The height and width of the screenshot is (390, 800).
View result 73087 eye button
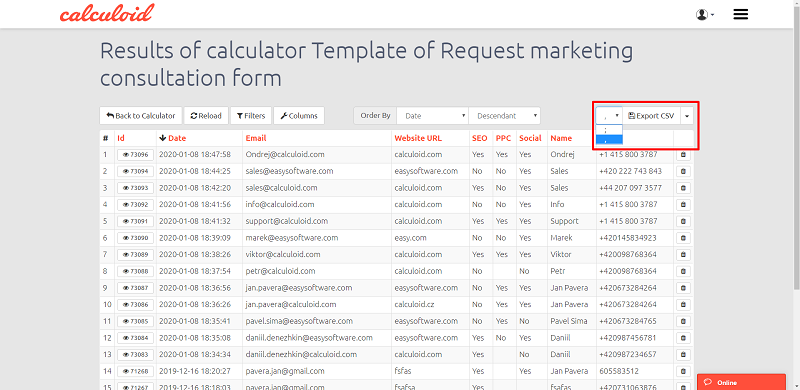pyautogui.click(x=135, y=288)
